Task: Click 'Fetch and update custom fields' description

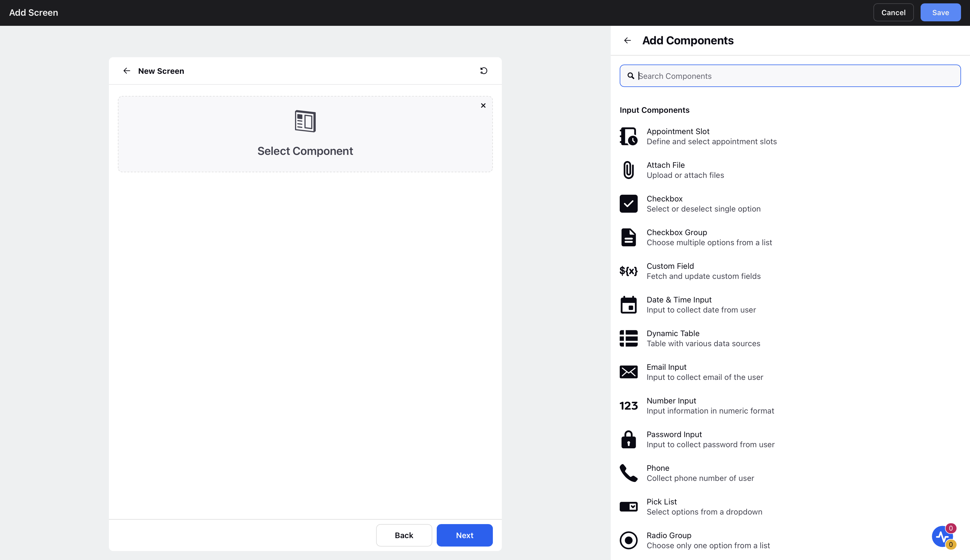Action: [703, 276]
